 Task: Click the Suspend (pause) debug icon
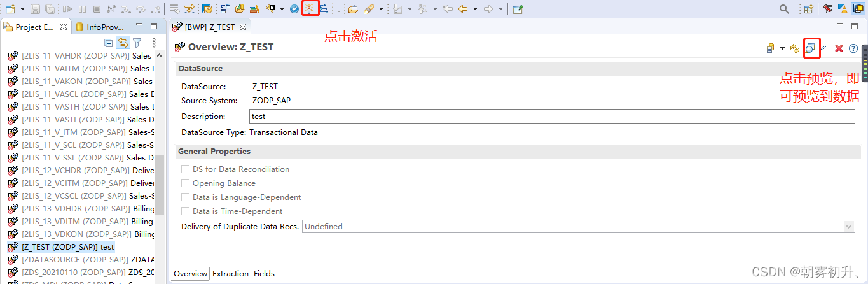point(83,9)
